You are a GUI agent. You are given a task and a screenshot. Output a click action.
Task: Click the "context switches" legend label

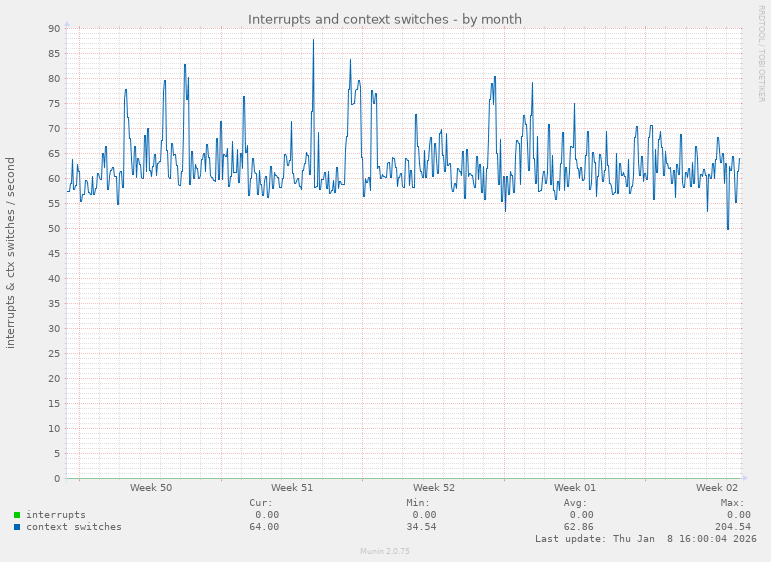73,527
